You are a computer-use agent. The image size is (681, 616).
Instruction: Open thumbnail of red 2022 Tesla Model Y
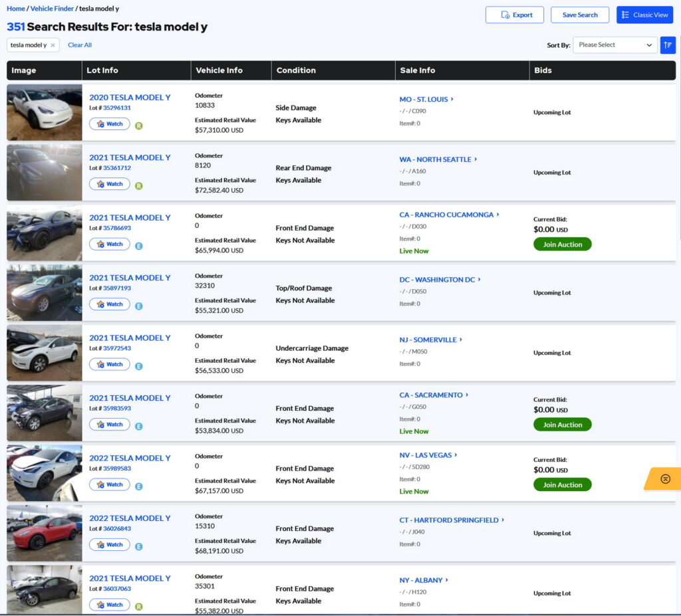point(45,533)
